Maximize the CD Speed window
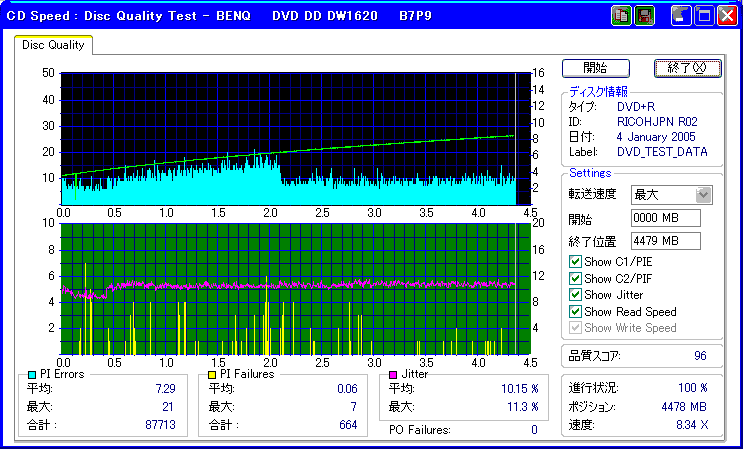This screenshot has height=449, width=743. [704, 16]
